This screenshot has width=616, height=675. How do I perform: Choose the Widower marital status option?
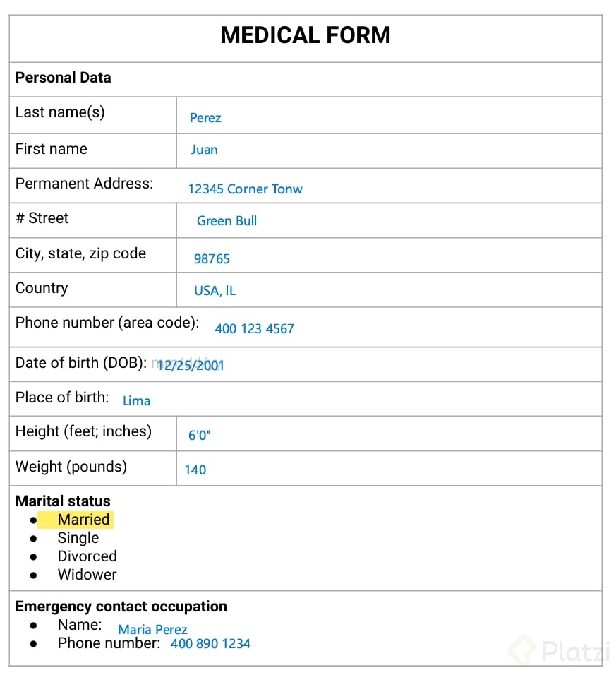coord(87,575)
